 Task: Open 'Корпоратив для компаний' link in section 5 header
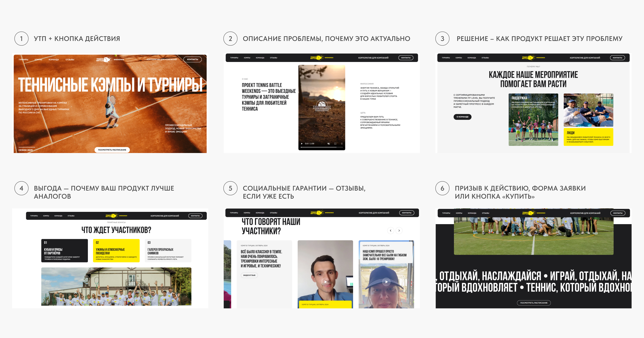point(374,213)
